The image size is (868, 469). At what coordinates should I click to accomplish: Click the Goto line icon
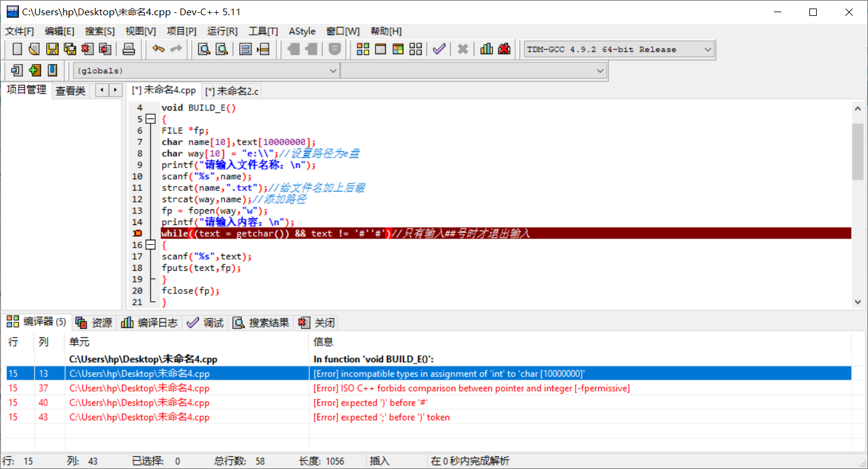tap(263, 49)
